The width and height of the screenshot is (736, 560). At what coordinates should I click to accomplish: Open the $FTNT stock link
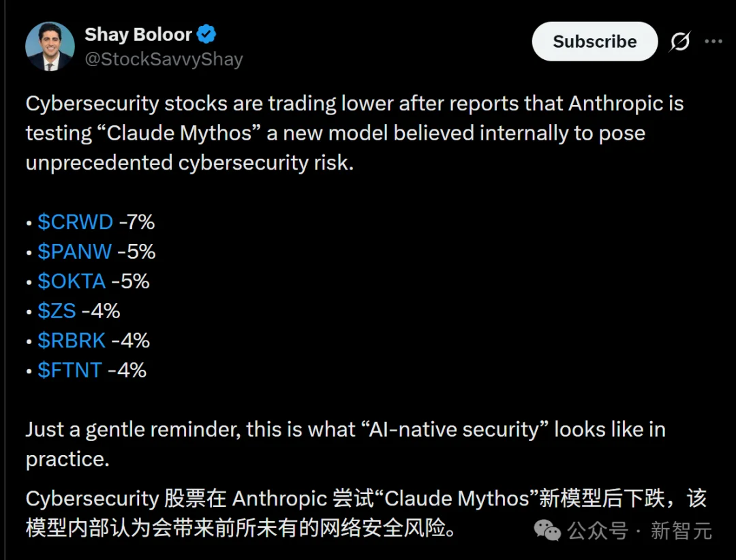(x=69, y=370)
